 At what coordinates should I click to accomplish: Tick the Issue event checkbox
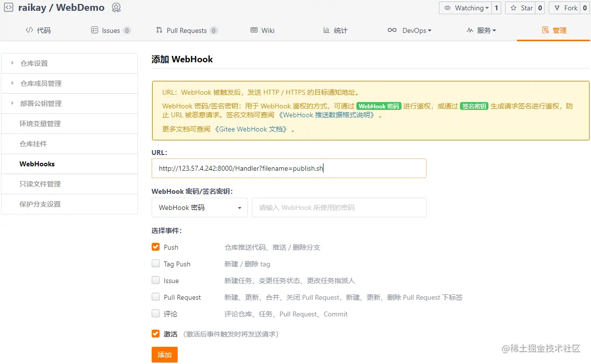tap(156, 280)
